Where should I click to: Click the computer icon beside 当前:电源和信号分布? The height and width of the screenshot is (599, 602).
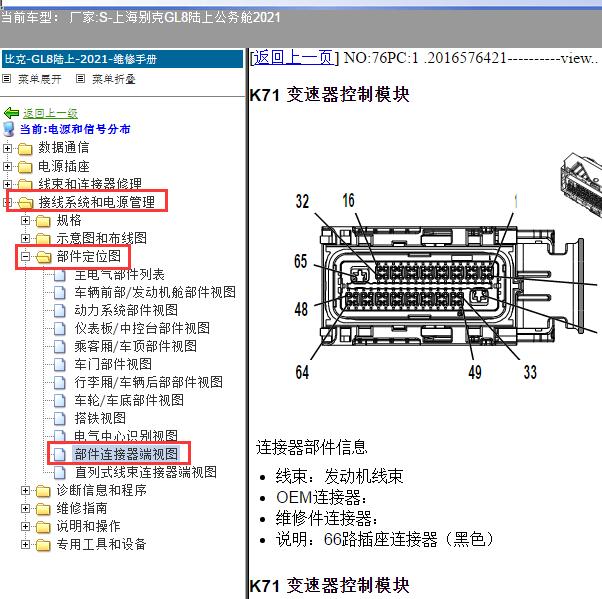click(x=9, y=129)
